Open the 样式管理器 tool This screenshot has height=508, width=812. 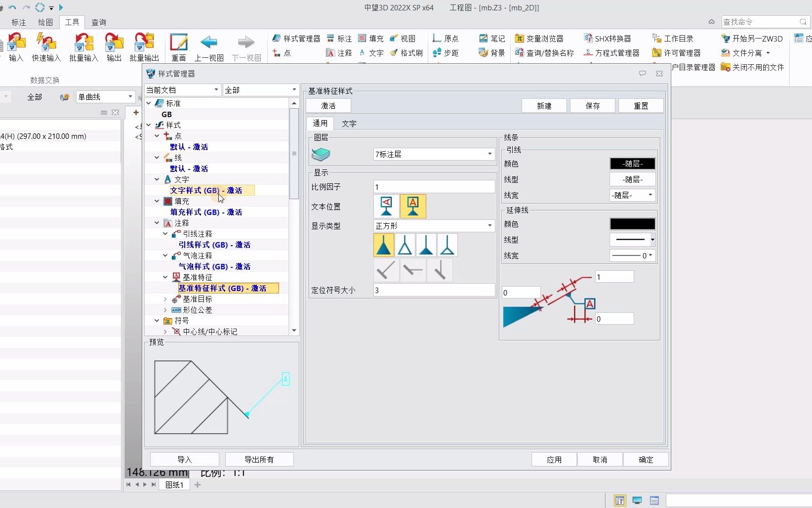coord(295,38)
